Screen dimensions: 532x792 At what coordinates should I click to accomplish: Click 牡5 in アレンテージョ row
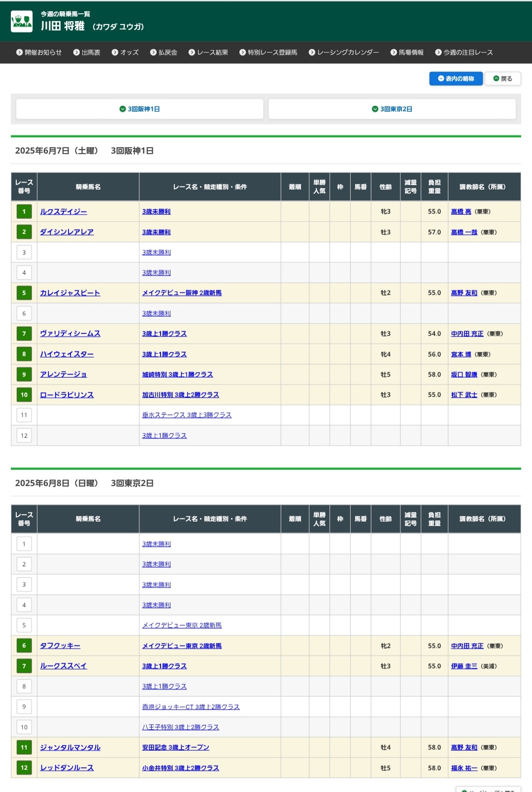(386, 374)
